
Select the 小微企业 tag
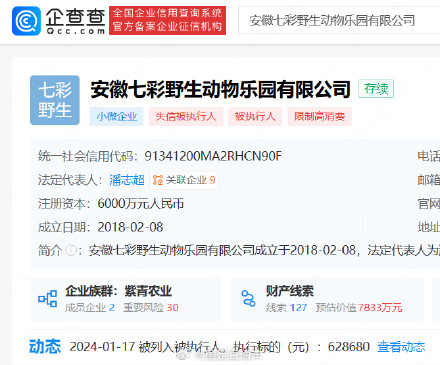click(116, 117)
